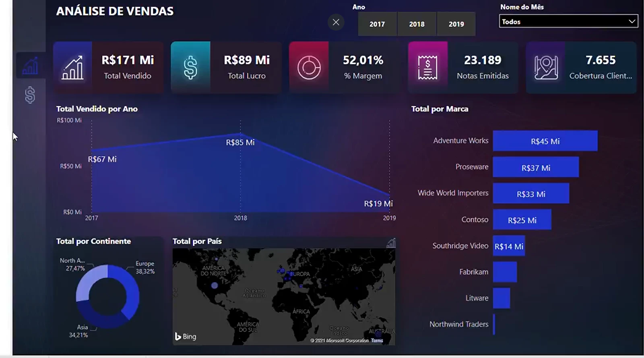This screenshot has height=358, width=644.
Task: Filter by year 2019
Action: pyautogui.click(x=456, y=24)
